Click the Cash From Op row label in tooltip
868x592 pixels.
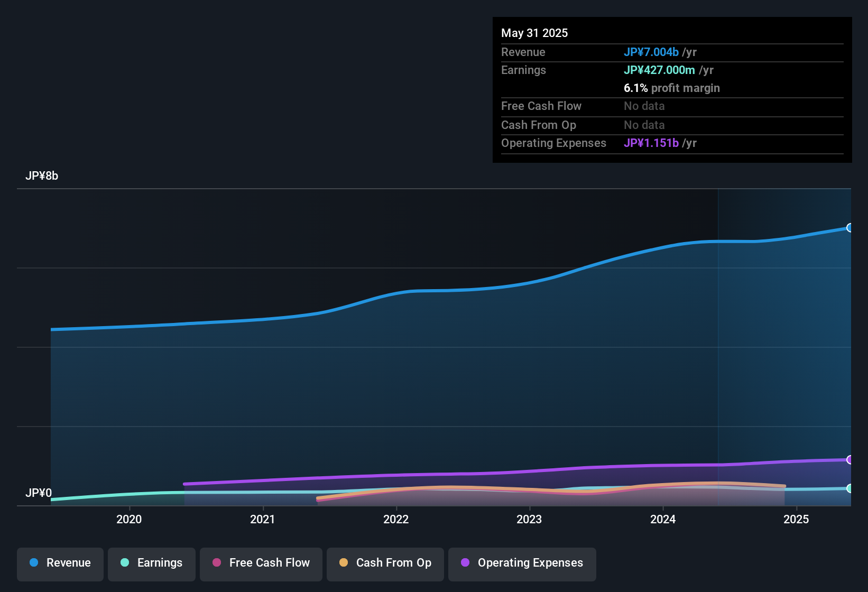click(539, 125)
